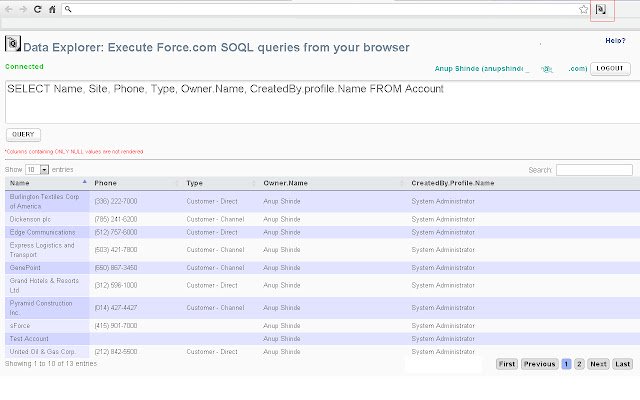
Task: Click the Customer - Channel type for Dickenson
Action: pyautogui.click(x=215, y=220)
